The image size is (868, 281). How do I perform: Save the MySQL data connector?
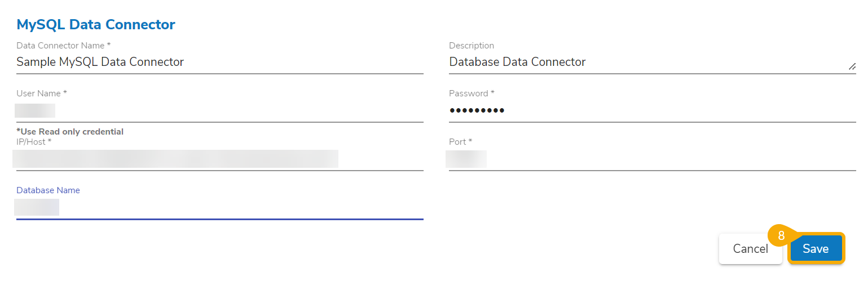coord(816,248)
